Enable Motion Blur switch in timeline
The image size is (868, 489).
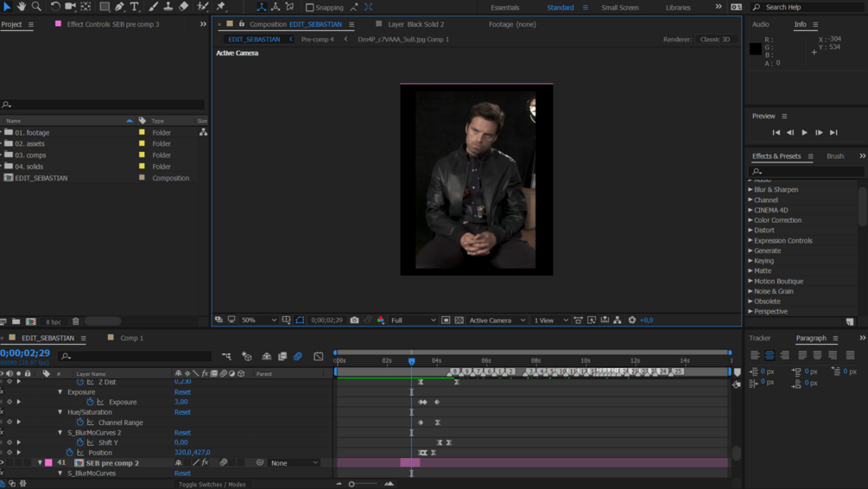coord(298,356)
